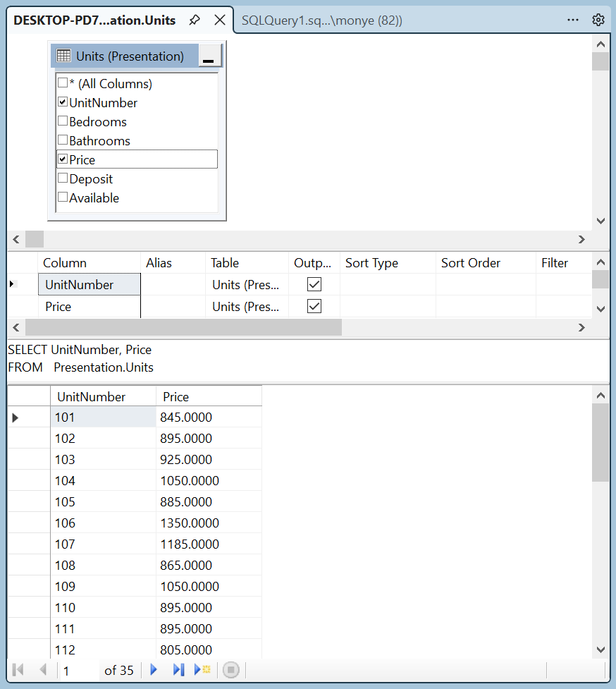Check the * (All Columns) checkbox
Screen dimensions: 616x689
(x=63, y=83)
